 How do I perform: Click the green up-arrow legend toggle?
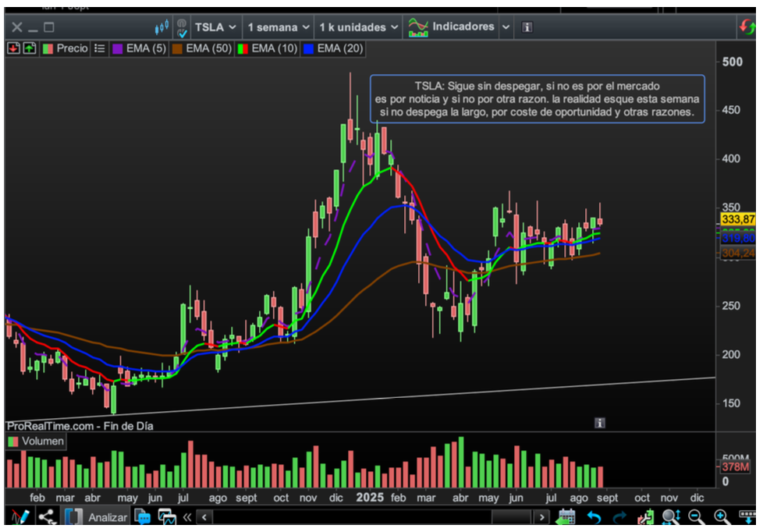29,48
